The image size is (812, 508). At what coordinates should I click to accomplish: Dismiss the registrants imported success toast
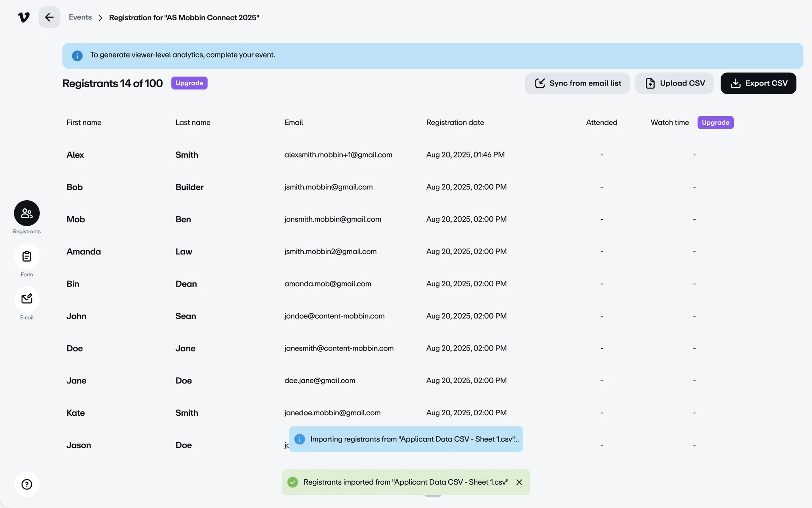(x=519, y=482)
